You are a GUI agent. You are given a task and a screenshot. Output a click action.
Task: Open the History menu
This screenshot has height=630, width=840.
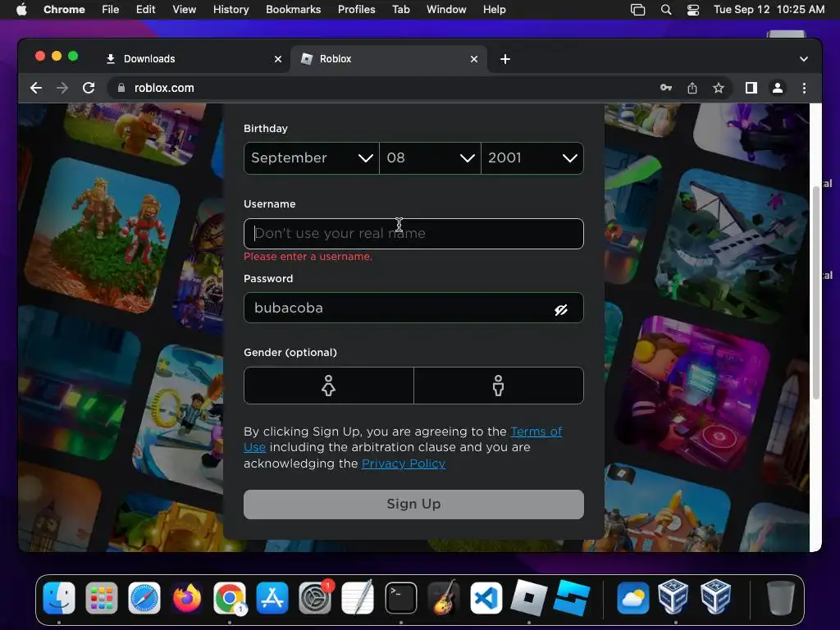[x=231, y=10]
